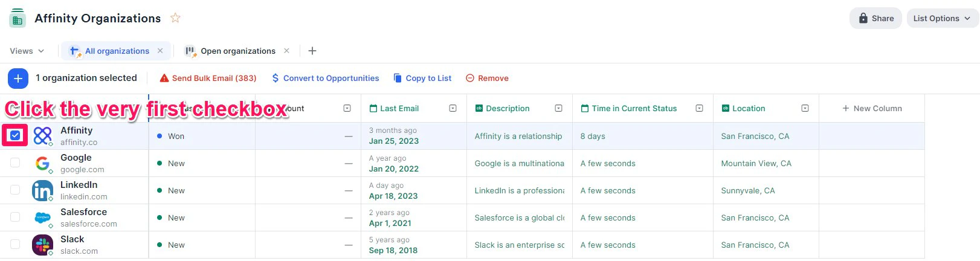Tick the Slack row checkbox
This screenshot has height=261, width=980.
(15, 244)
